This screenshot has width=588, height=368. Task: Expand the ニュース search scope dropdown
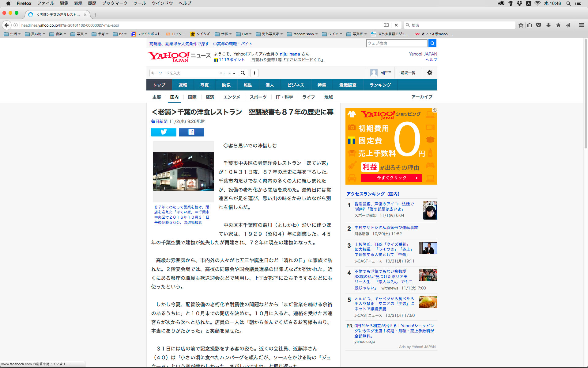tap(227, 73)
